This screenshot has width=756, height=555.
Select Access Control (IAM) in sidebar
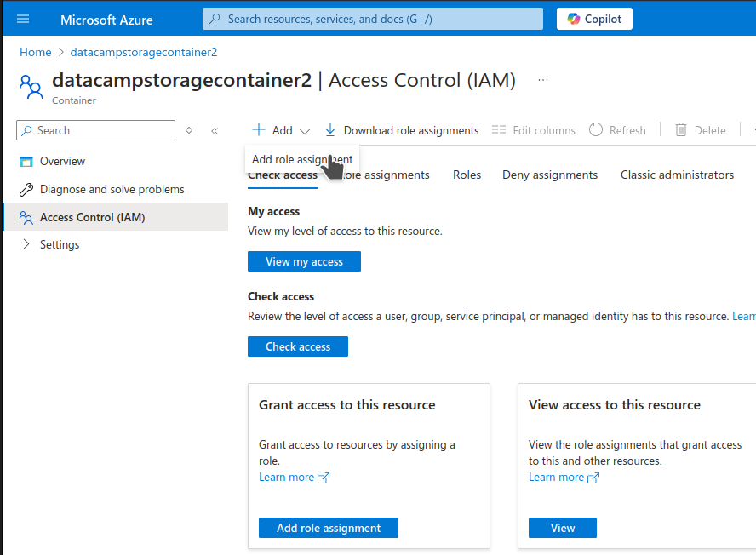point(115,217)
